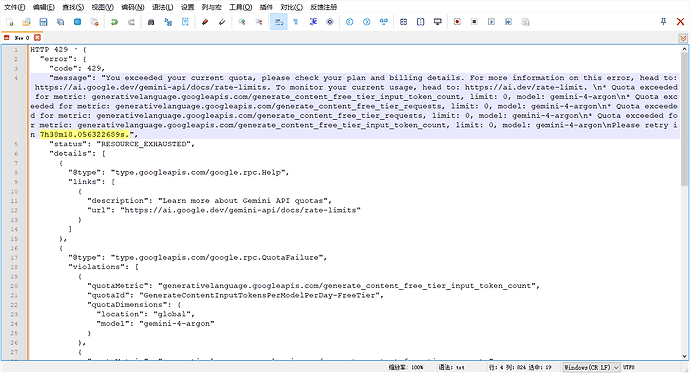Click the row and column position status
Viewport: 690px width, 373px height.
click(x=520, y=367)
